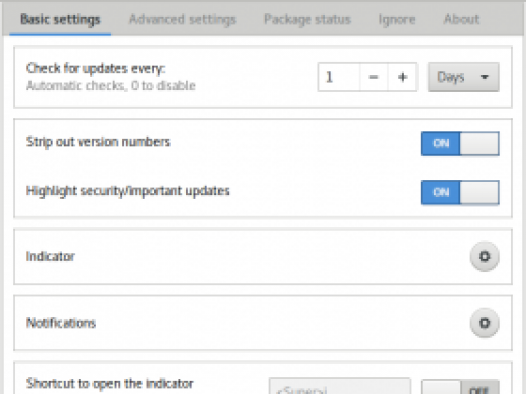
Task: Select the Indicator row label
Action: coord(50,257)
